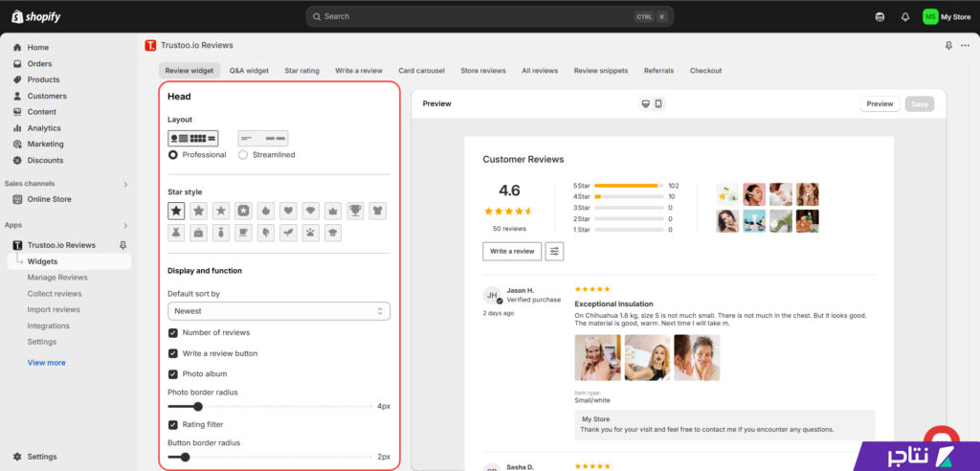980x471 pixels.
Task: Select the necktie rating icon style
Action: (221, 234)
